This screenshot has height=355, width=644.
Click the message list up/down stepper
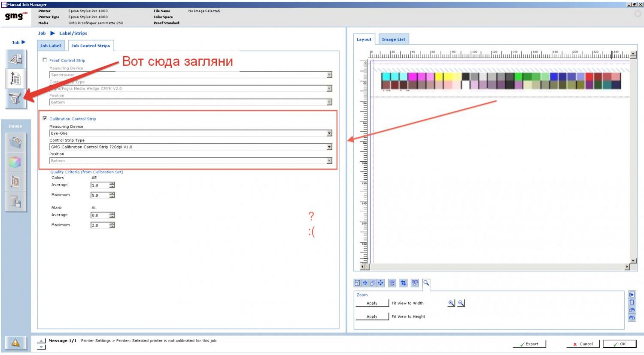(42, 344)
